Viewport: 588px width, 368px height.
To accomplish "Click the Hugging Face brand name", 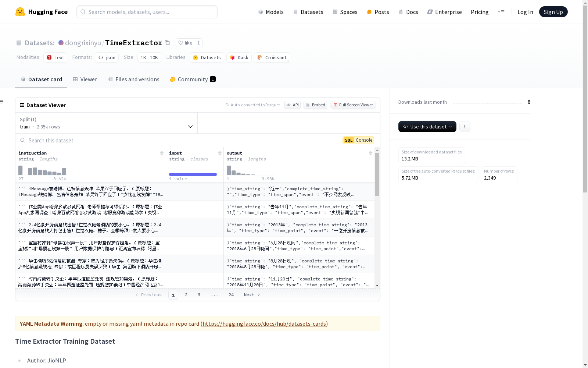I will point(48,12).
